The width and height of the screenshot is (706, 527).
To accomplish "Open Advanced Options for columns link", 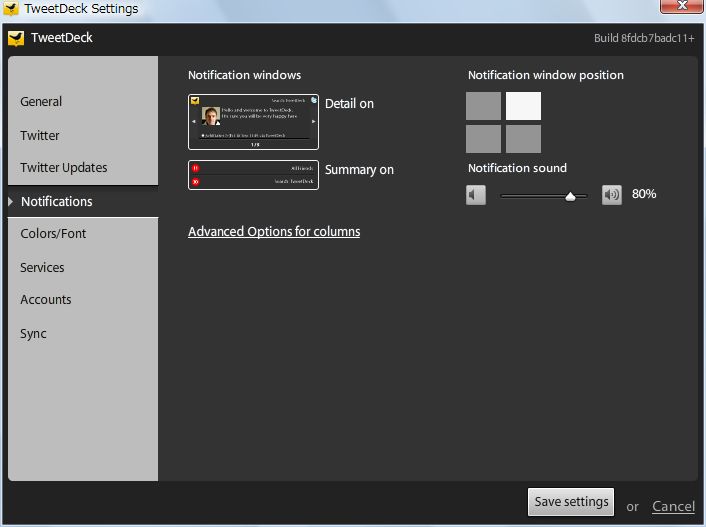I will pyautogui.click(x=274, y=232).
